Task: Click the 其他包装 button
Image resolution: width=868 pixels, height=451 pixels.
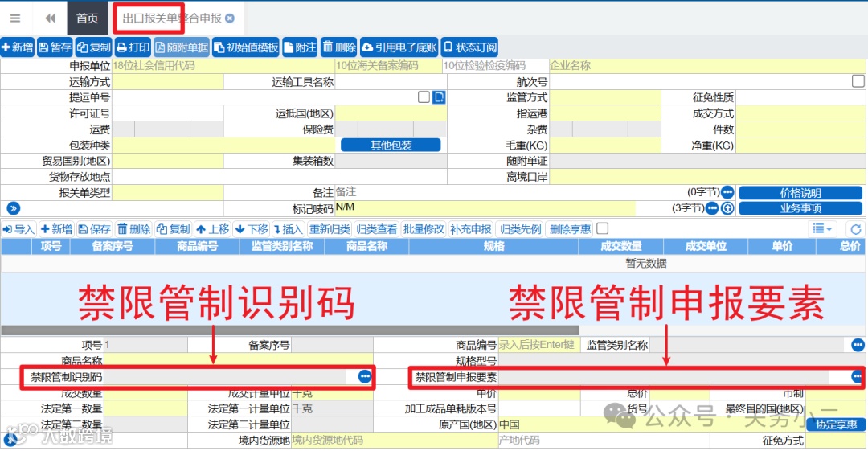Action: tap(391, 146)
